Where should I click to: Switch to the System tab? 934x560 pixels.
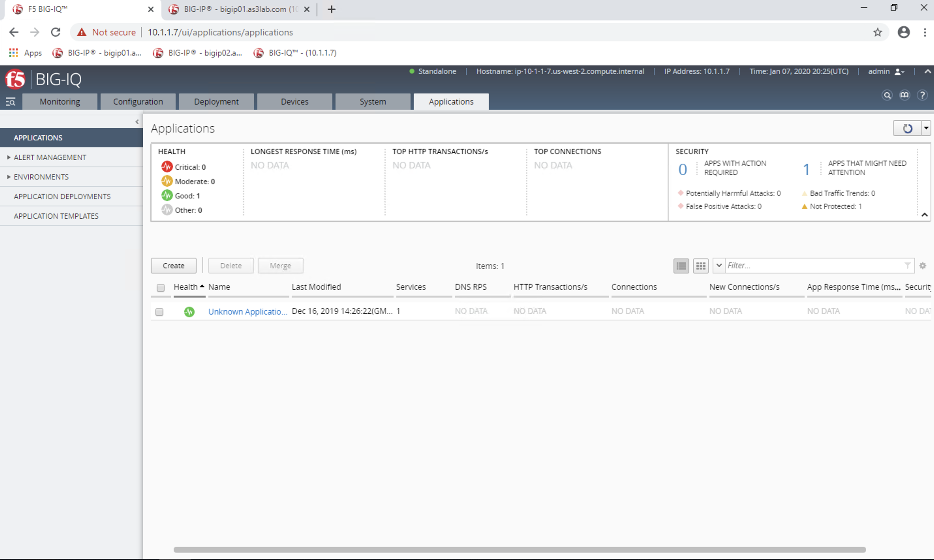coord(373,102)
